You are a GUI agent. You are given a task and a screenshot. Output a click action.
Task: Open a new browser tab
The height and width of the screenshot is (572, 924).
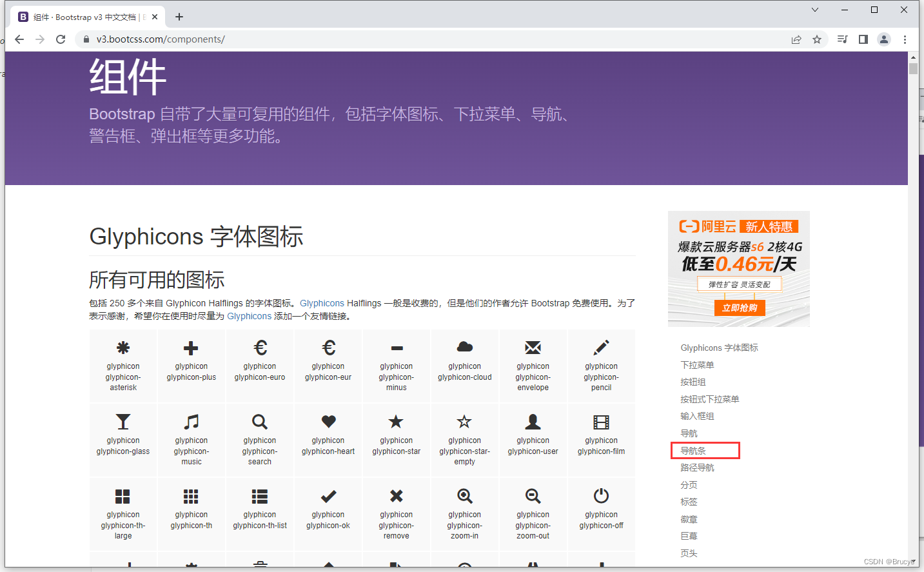(x=179, y=17)
